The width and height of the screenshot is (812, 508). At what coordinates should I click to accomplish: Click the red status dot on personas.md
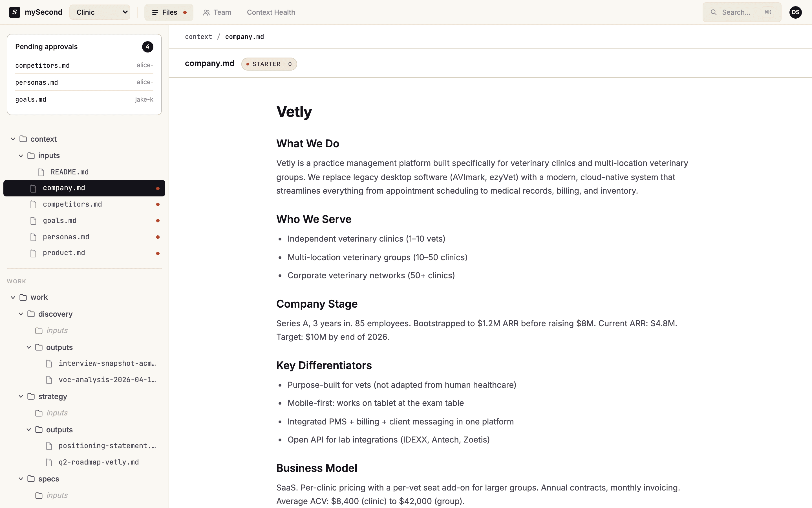click(158, 237)
